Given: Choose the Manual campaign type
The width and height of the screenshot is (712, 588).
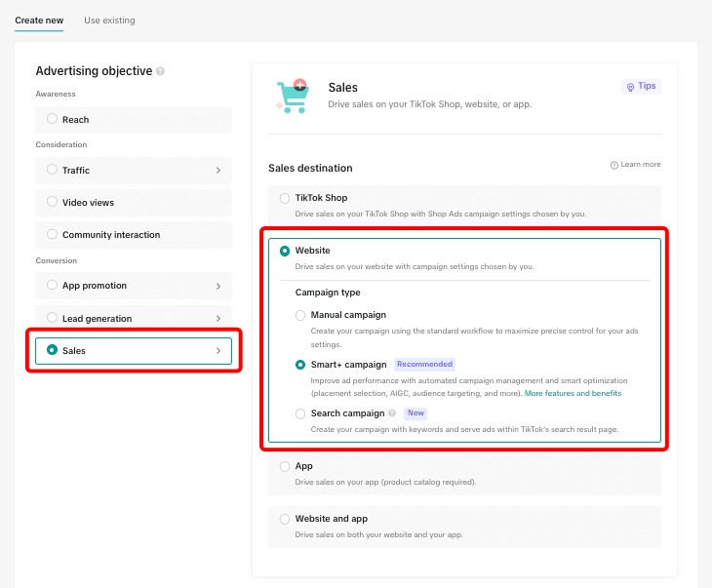Looking at the screenshot, I should 300,315.
